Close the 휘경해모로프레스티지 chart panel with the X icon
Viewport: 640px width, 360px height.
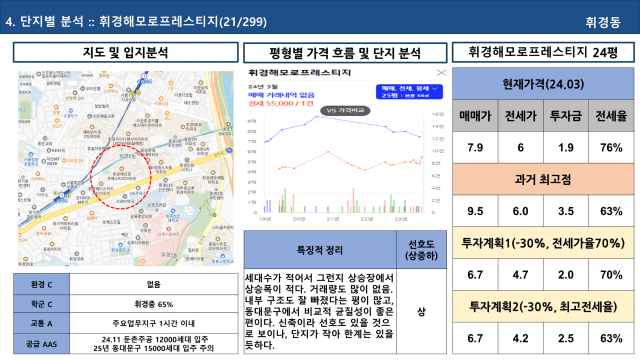tap(441, 73)
